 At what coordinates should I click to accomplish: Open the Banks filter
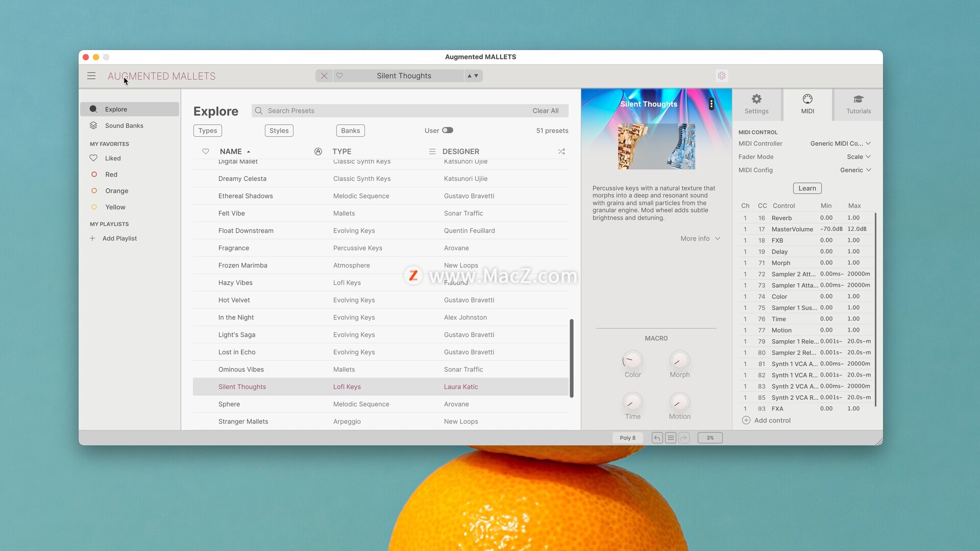click(x=351, y=131)
